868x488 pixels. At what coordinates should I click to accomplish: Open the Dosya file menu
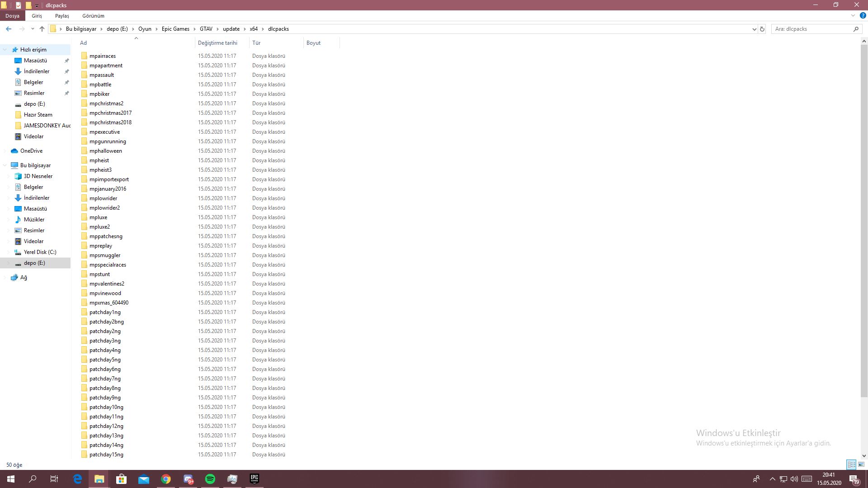[x=12, y=16]
